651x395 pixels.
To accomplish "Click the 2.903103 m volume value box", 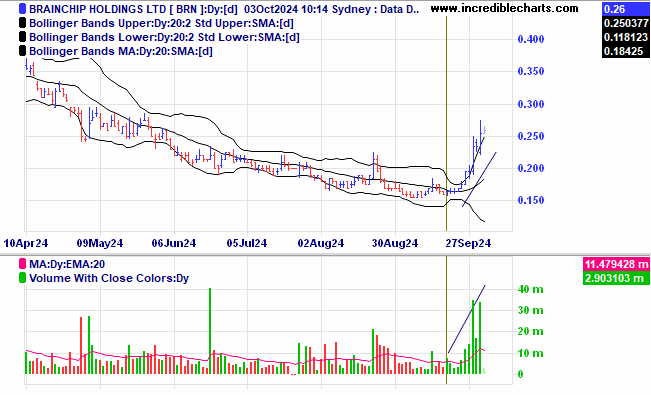I will click(617, 278).
